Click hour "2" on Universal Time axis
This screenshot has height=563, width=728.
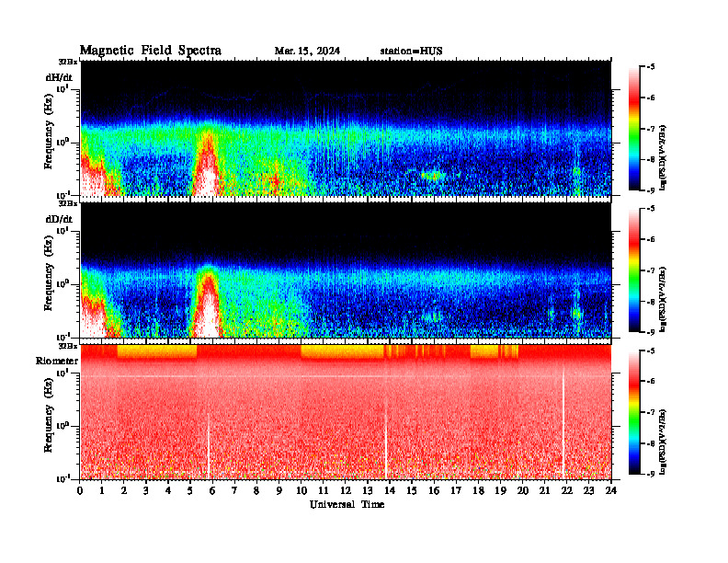pyautogui.click(x=124, y=491)
